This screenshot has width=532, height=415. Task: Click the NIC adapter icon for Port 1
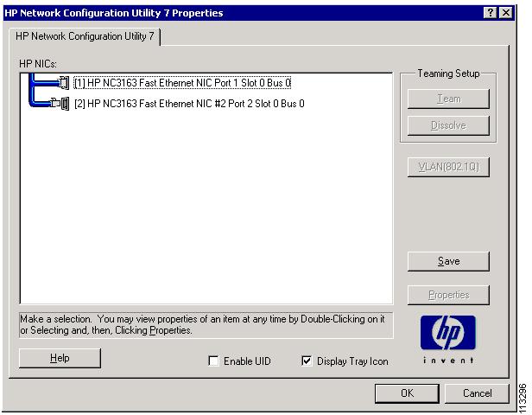pos(64,83)
